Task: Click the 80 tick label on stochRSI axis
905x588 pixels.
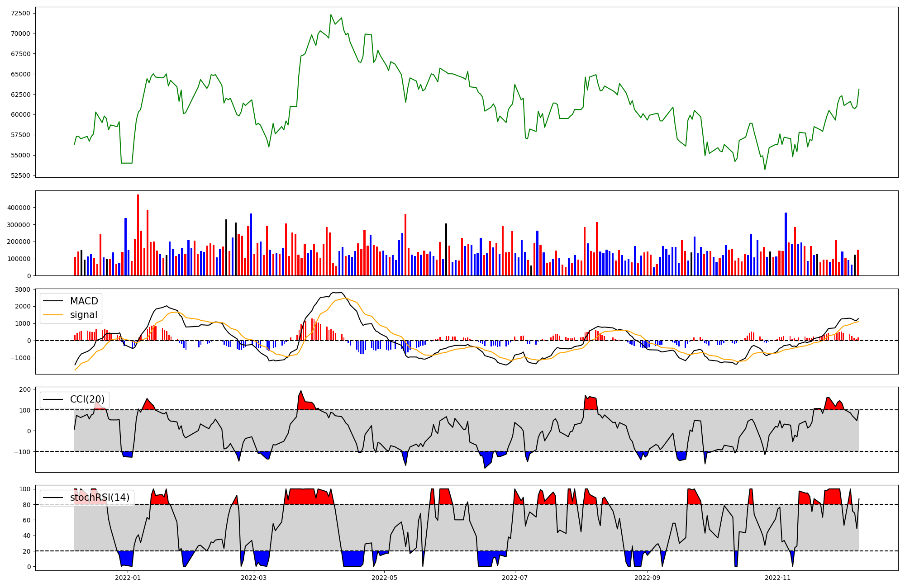Action: 27,505
